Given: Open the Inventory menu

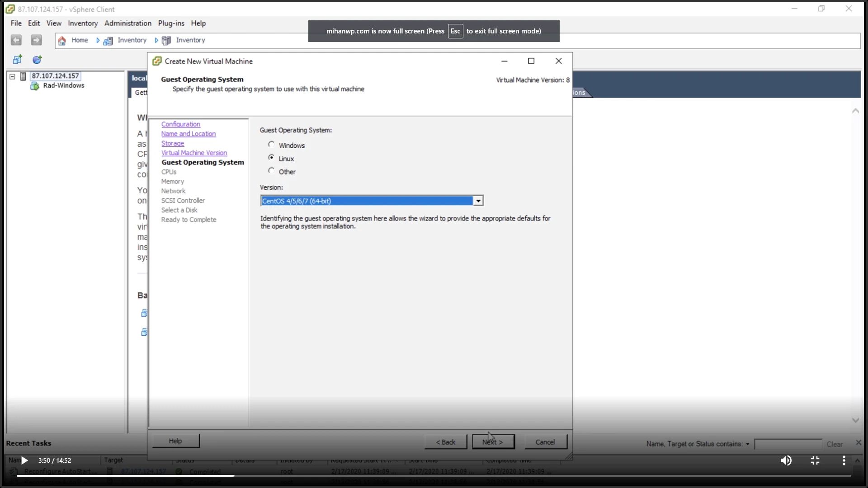Looking at the screenshot, I should click(83, 23).
